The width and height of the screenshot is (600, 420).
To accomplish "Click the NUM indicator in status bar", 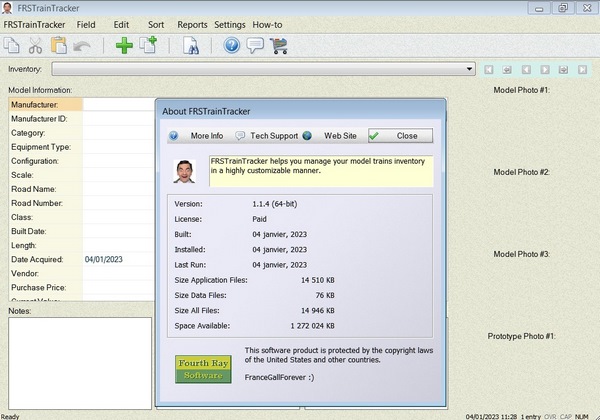I will [x=582, y=417].
